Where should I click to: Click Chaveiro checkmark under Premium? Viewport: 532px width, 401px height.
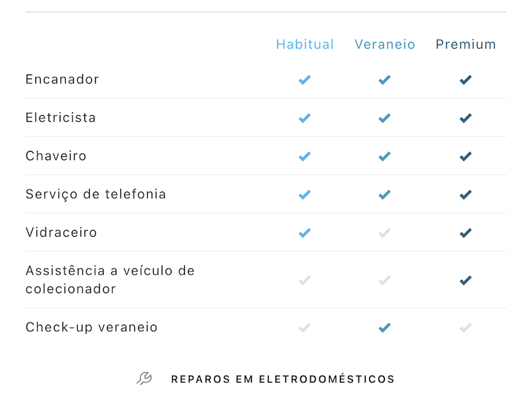click(x=465, y=156)
